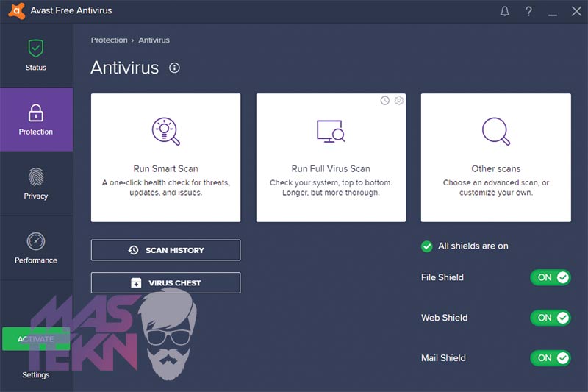The height and width of the screenshot is (392, 588).
Task: Turn off the Web Shield toggle
Action: [550, 318]
